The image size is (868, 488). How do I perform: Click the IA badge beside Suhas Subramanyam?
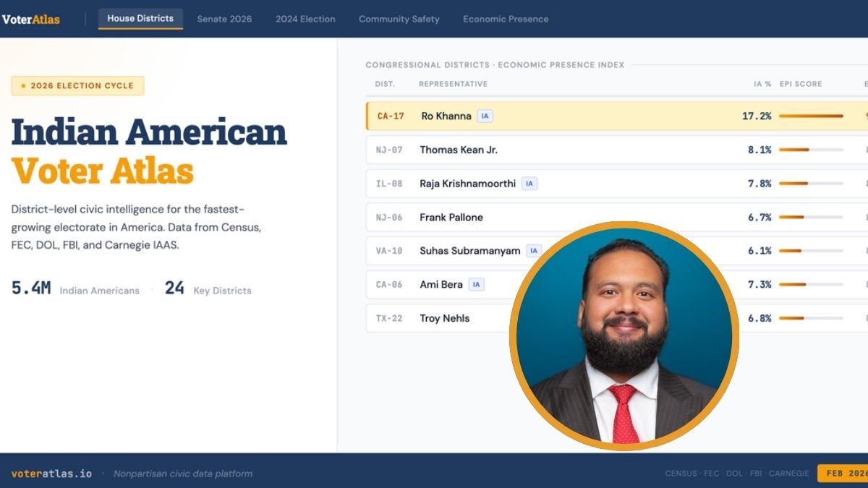tap(534, 251)
